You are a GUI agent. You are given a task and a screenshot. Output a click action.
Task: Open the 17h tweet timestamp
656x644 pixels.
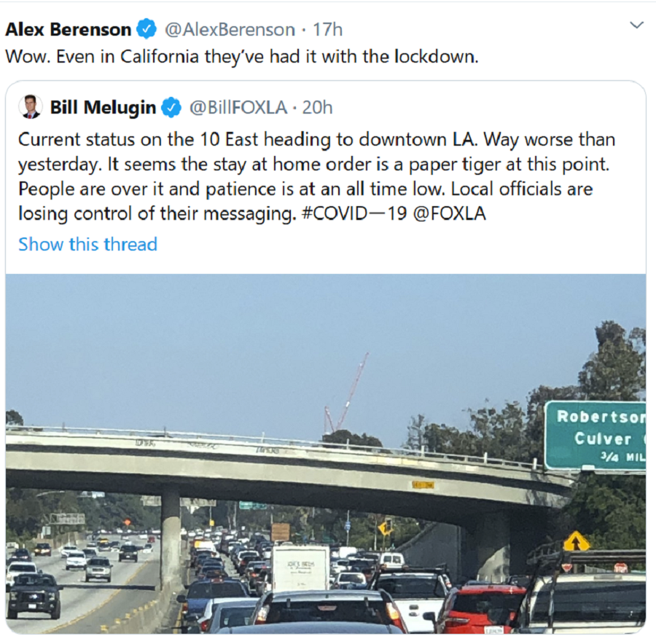[327, 30]
